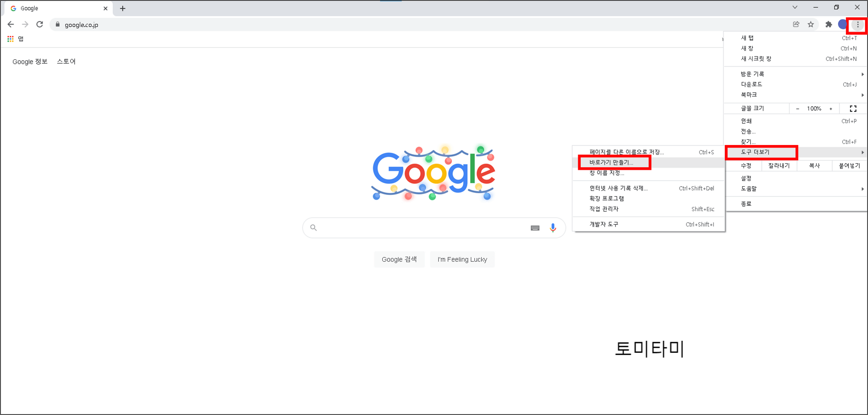Select 새 창 from the menu
Screen dimensions: 868x415
click(796, 48)
